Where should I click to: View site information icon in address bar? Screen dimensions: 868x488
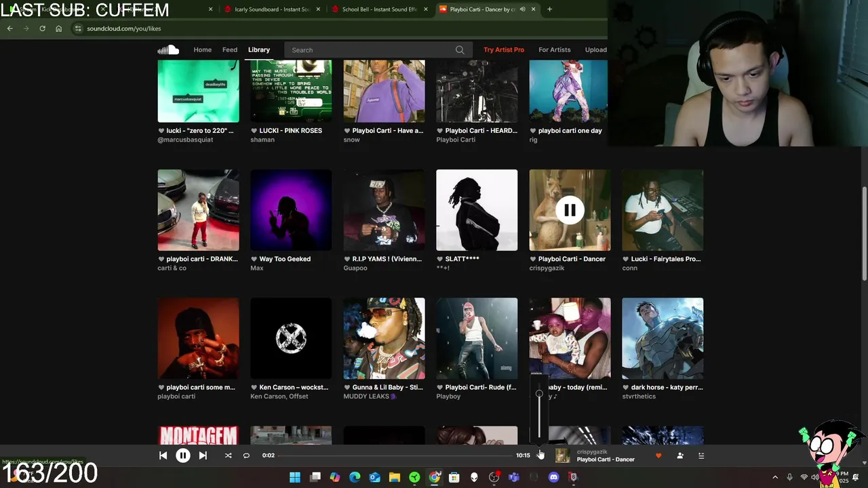coord(78,28)
